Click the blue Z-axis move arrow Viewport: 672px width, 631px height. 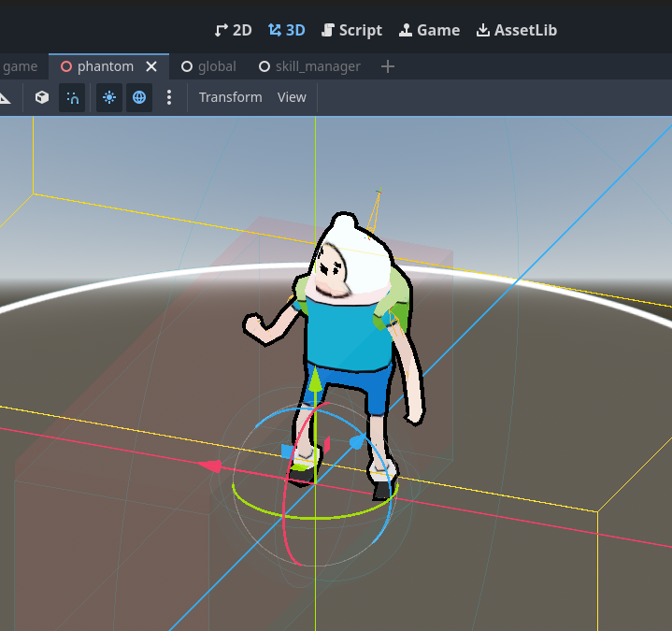point(357,441)
